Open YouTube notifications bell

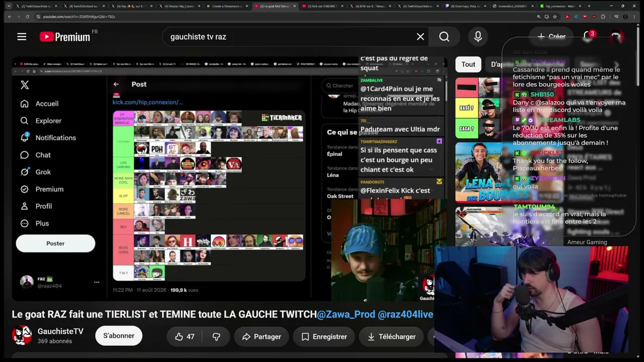pos(588,36)
